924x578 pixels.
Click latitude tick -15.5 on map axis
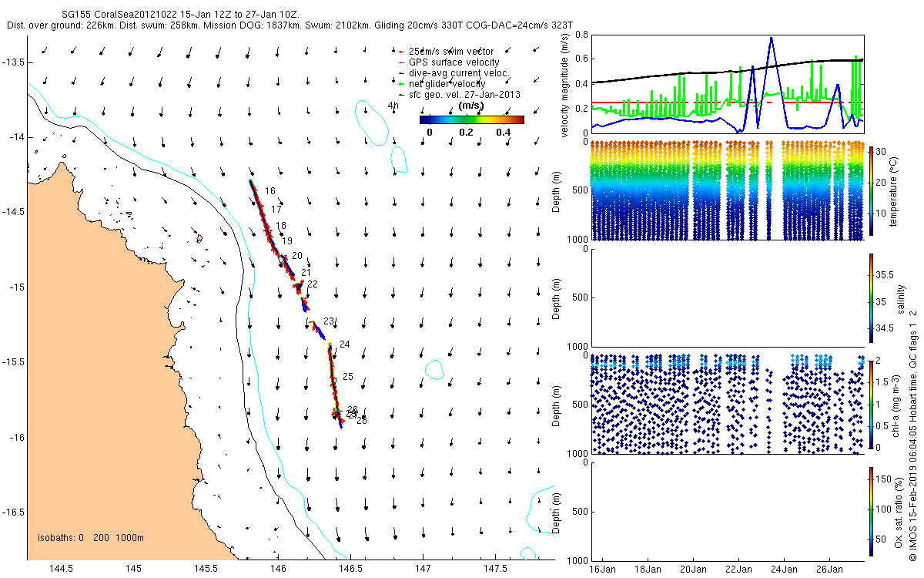[15, 362]
